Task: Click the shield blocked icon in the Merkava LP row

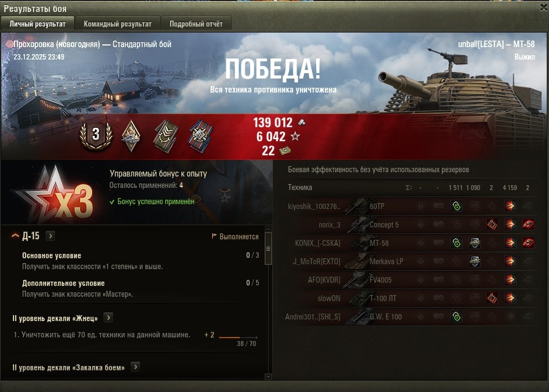Action: click(474, 261)
